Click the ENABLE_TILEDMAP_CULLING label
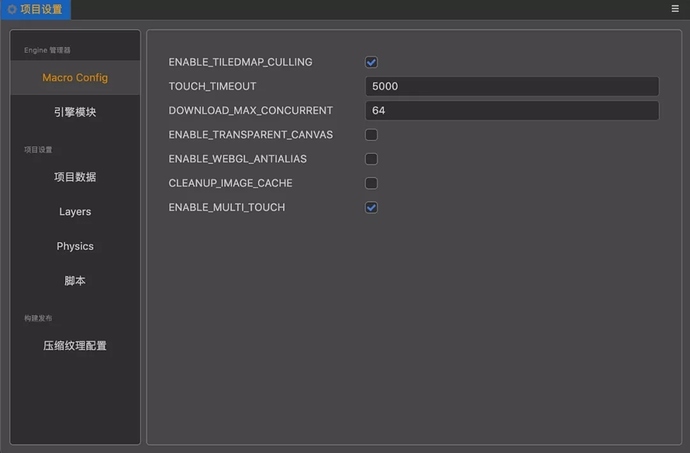 click(x=240, y=62)
